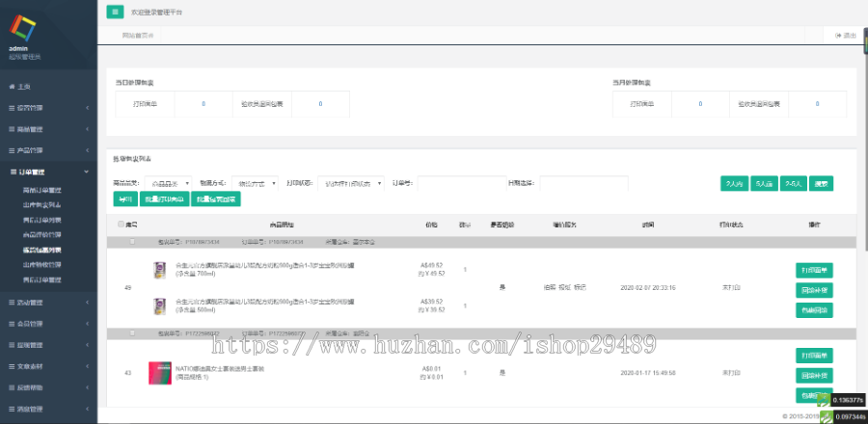Image resolution: width=868 pixels, height=424 pixels.
Task: Click today's 验收员退回包裹 count 0
Action: pos(320,104)
